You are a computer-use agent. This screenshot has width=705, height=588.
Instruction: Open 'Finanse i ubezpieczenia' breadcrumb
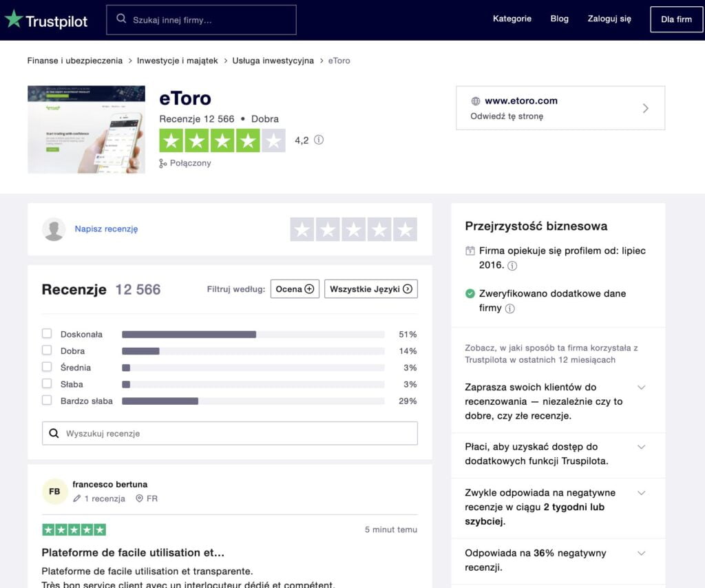pyautogui.click(x=74, y=61)
